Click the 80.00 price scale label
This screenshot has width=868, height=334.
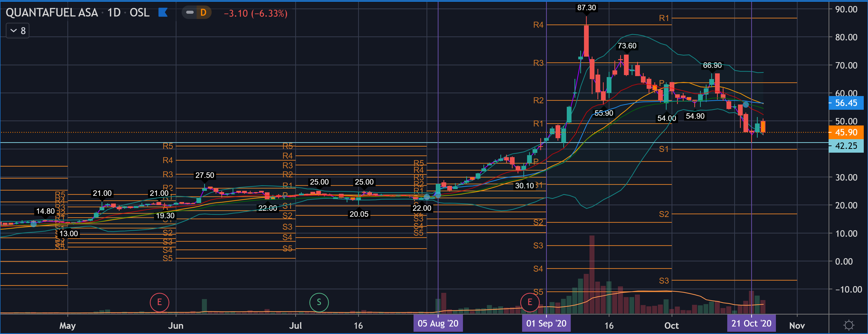tap(846, 37)
